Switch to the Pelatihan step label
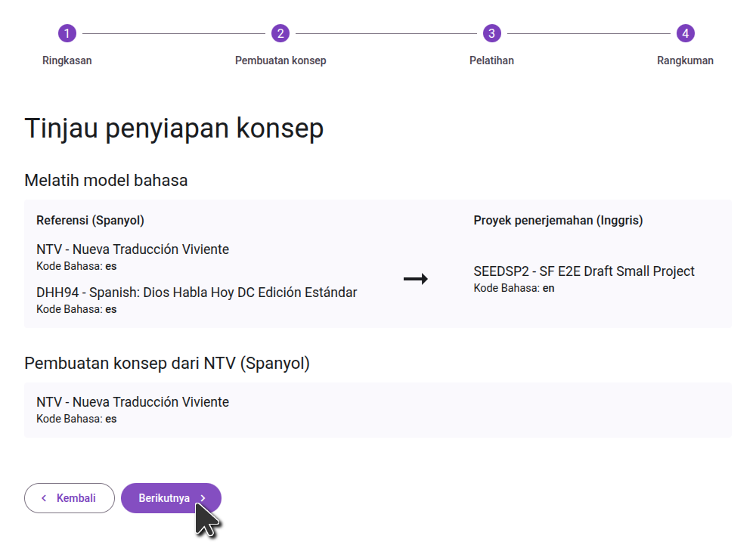 (491, 60)
